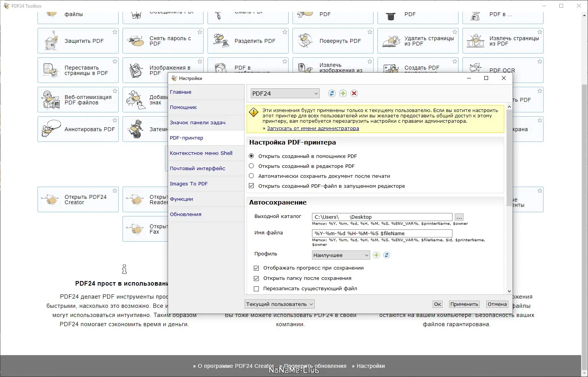
Task: Mark Разделить PDF as favorite star
Action: pos(285,32)
